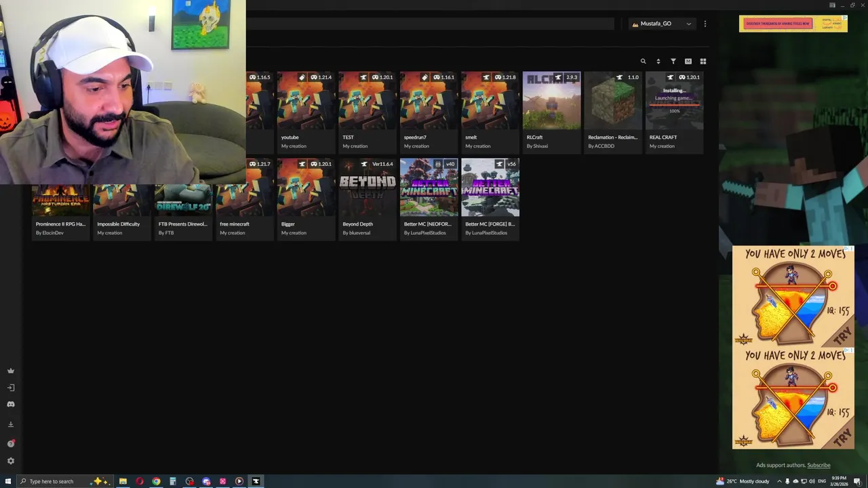Click the sort order arrows icon
The image size is (868, 488).
click(x=658, y=61)
